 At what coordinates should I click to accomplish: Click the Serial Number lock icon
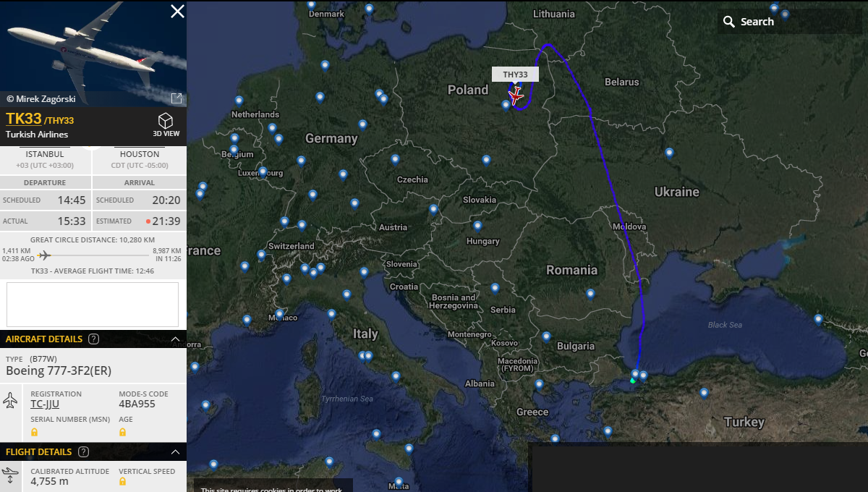[34, 432]
